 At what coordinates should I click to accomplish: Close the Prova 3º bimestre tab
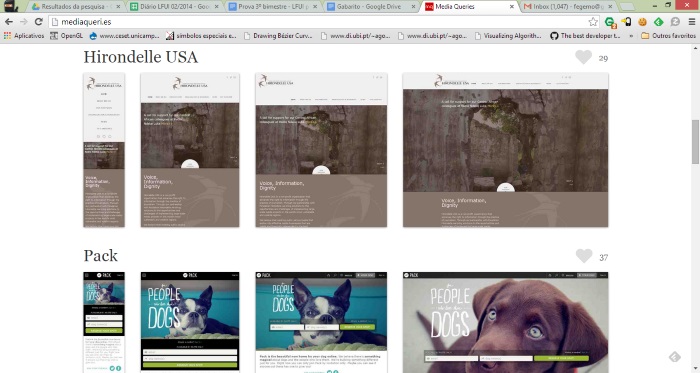pos(315,7)
